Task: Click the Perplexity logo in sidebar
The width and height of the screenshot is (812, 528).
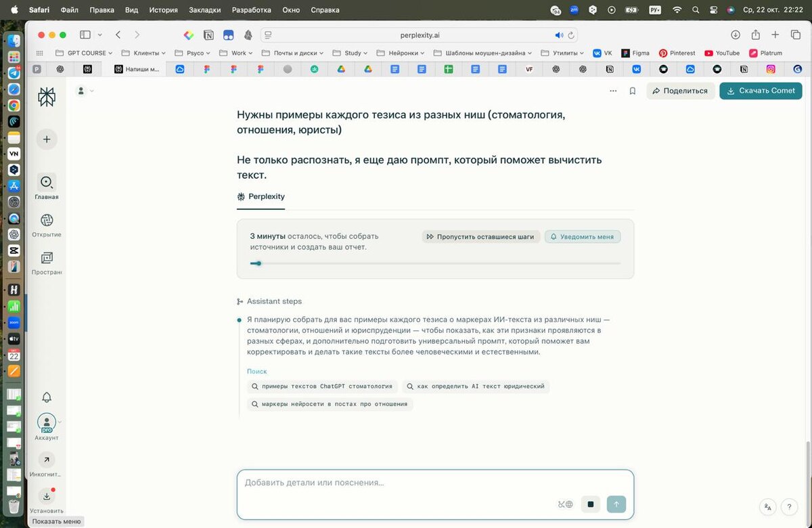Action: tap(47, 97)
